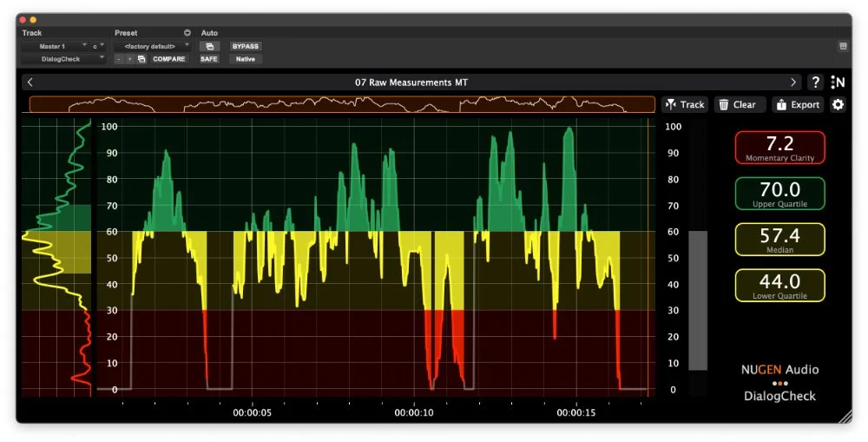Viewport: 868px width, 442px height.
Task: Click the Momentary Clarity 7.2 readout
Action: click(x=780, y=148)
